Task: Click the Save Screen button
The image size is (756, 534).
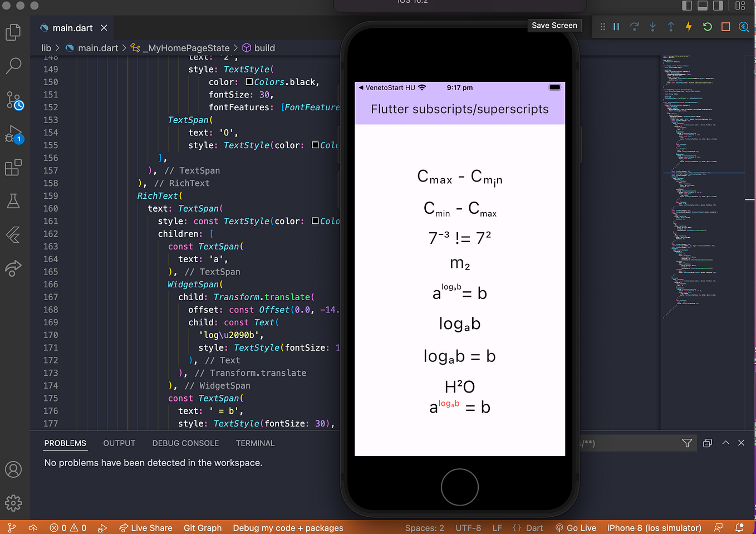Action: (554, 25)
